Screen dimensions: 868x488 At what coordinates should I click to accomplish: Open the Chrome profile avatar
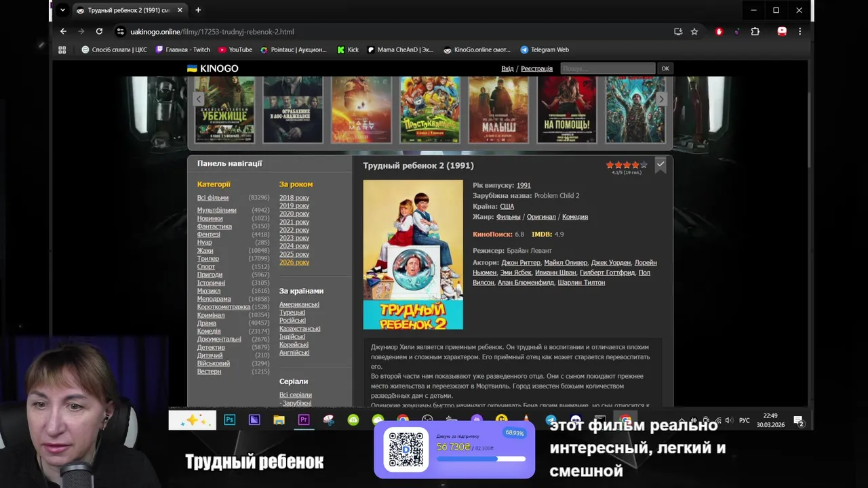tap(782, 31)
